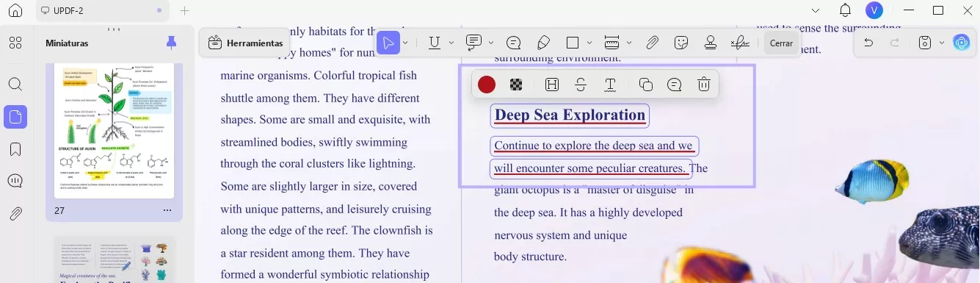Open the opacity checkerboard control
Image resolution: width=980 pixels, height=283 pixels.
[x=516, y=85]
